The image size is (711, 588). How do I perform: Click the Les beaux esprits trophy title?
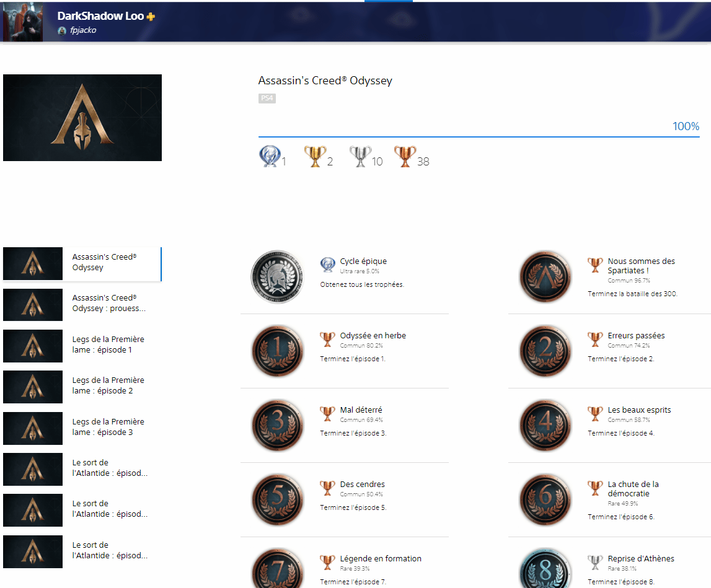(x=639, y=410)
